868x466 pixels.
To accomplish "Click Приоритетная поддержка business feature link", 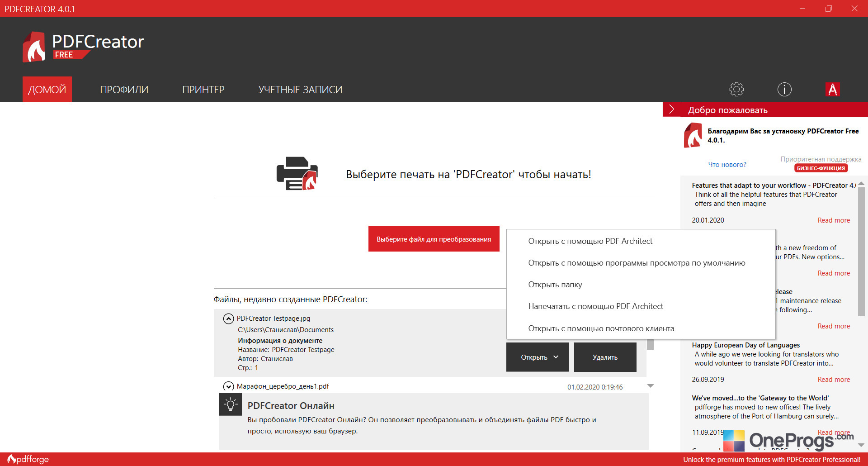I will [821, 164].
